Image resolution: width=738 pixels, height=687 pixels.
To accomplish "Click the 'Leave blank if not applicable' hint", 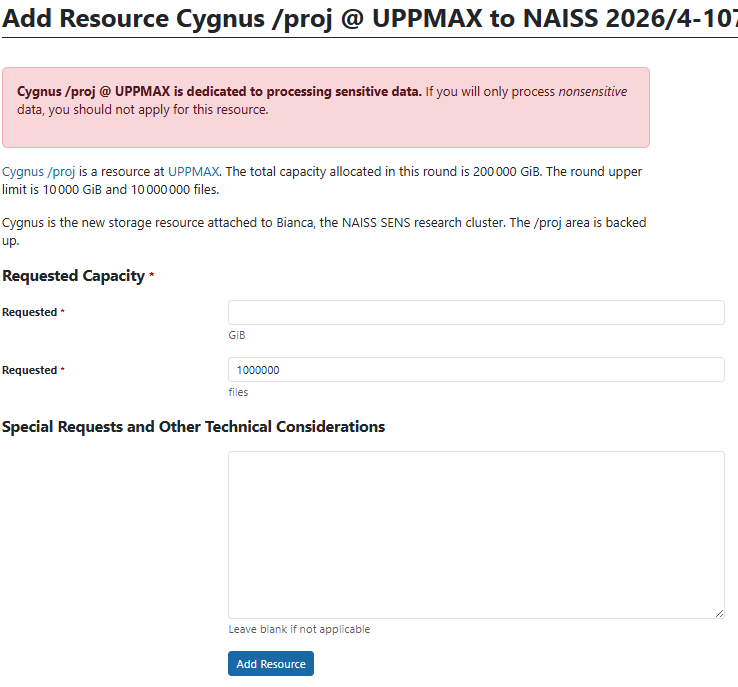I will pyautogui.click(x=299, y=629).
